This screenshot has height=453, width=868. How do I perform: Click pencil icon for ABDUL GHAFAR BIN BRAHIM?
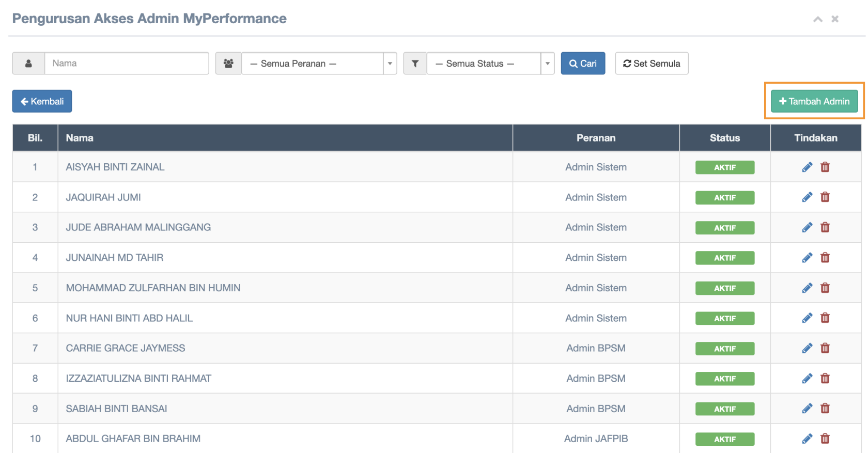[807, 439]
